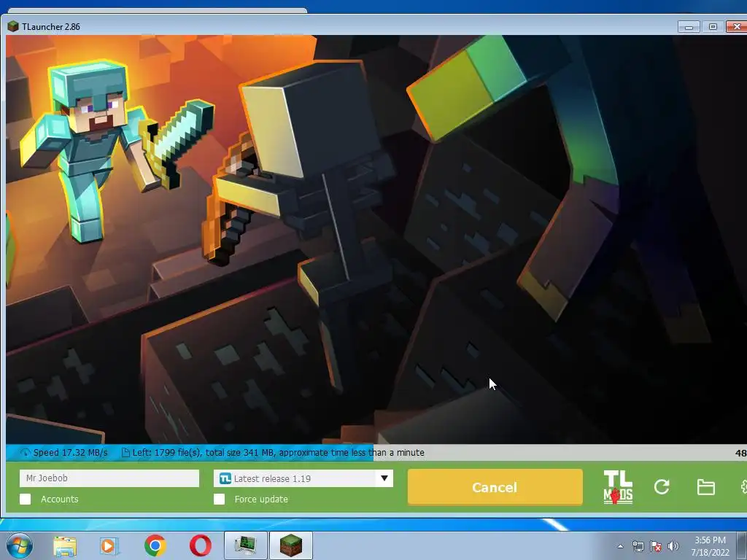The height and width of the screenshot is (560, 747).
Task: Enable the Accounts checkbox
Action: [x=26, y=499]
